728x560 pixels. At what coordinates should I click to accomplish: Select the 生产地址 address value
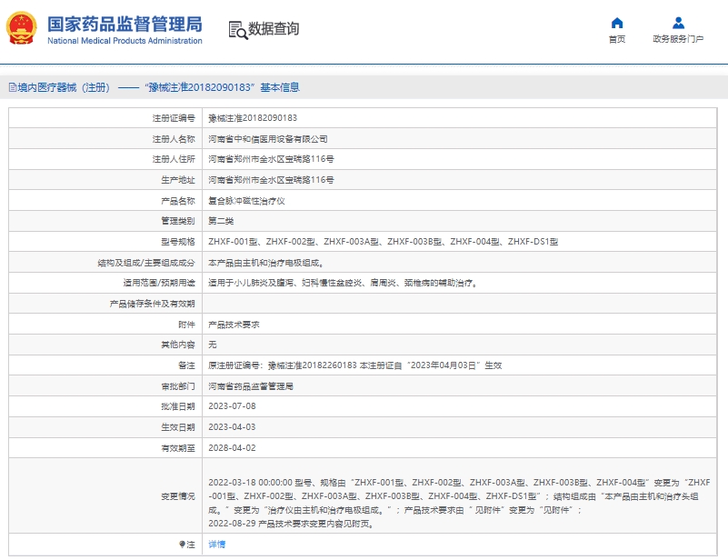pos(271,180)
